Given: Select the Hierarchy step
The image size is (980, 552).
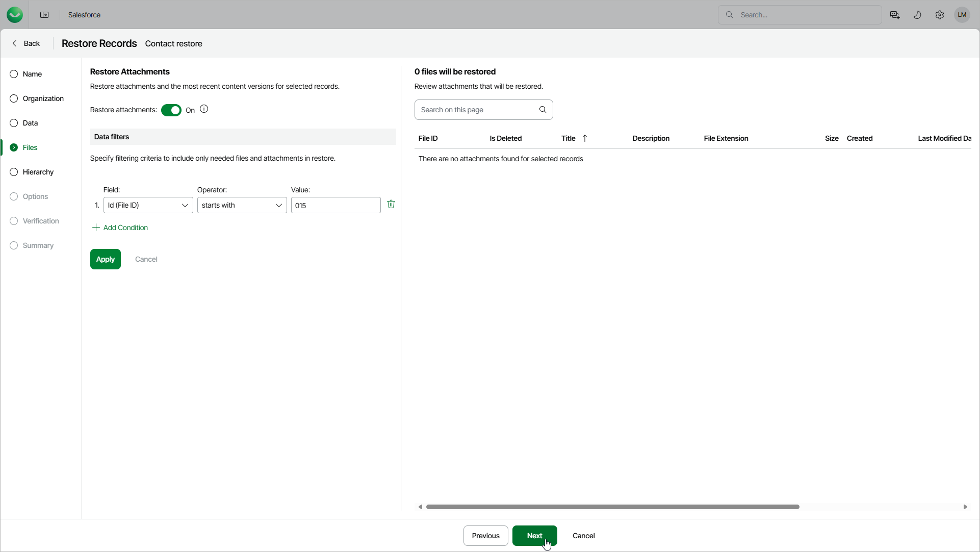Looking at the screenshot, I should (38, 172).
